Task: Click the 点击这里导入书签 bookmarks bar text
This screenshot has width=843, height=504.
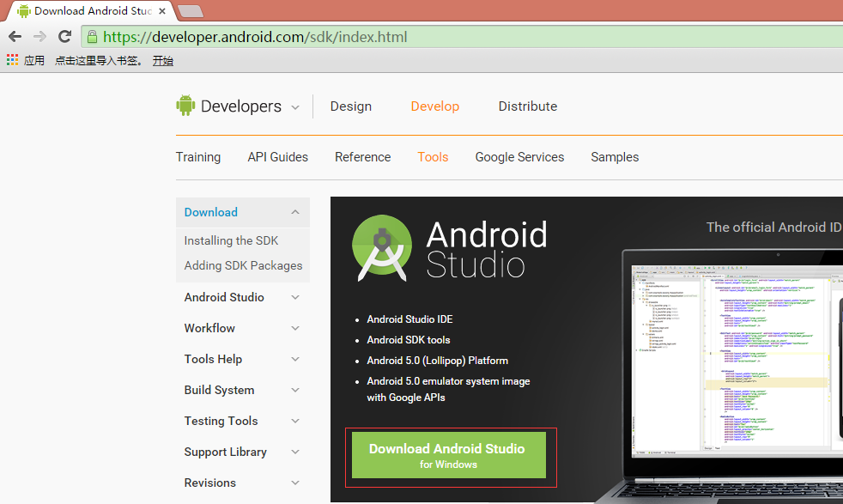Action: coord(99,60)
